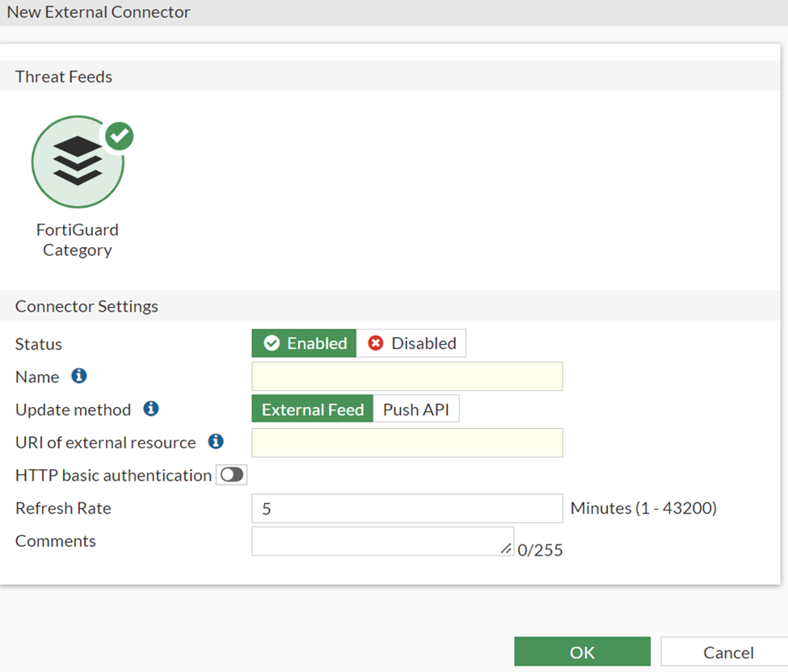This screenshot has height=672, width=788.
Task: Select the FortiGuard Category threat feed icon
Action: 78,162
